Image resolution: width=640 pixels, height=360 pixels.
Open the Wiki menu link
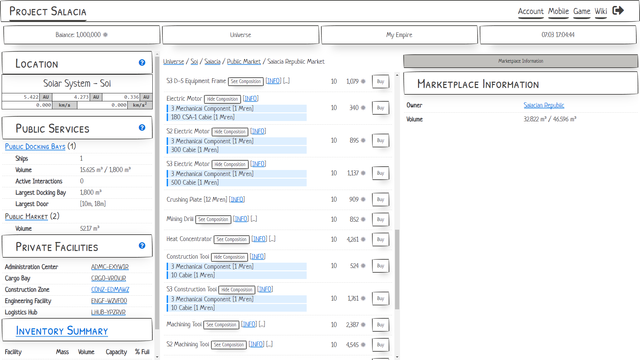[x=600, y=11]
